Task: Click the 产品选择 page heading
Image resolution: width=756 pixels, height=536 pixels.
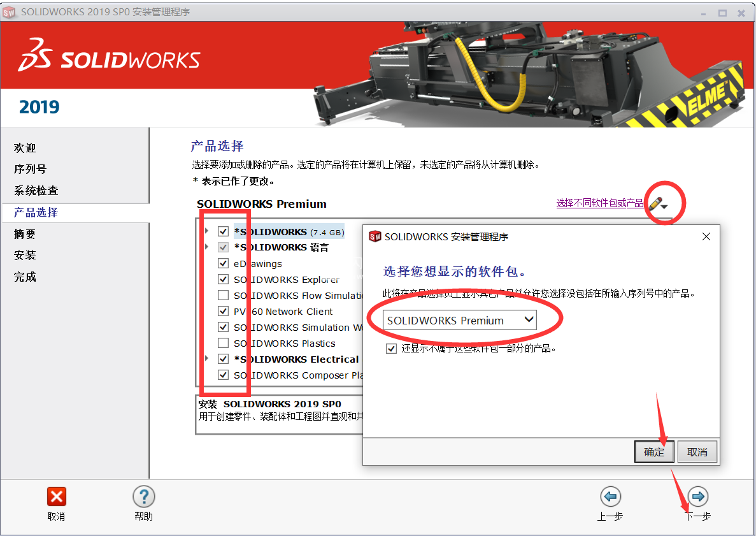Action: click(x=217, y=146)
